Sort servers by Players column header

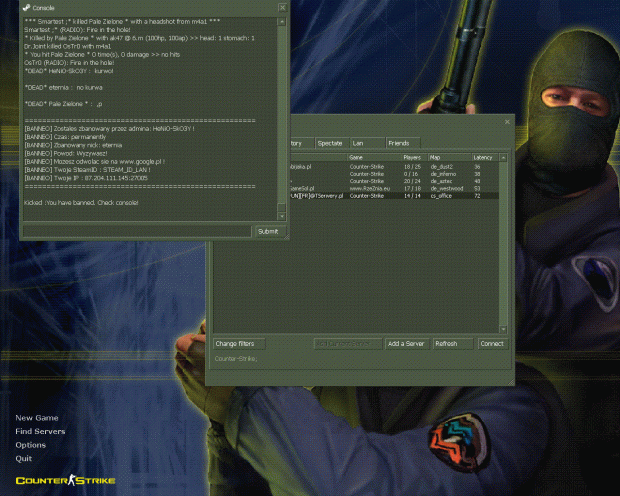pos(414,157)
